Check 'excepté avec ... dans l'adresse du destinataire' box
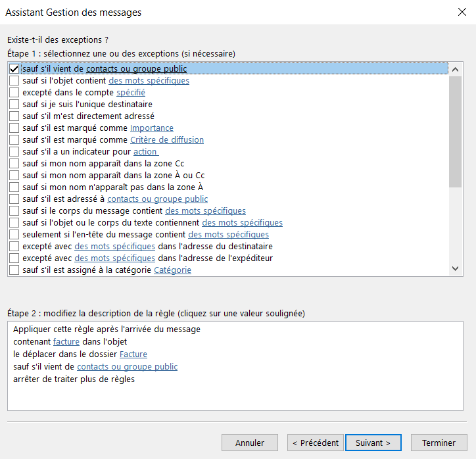 coord(14,247)
